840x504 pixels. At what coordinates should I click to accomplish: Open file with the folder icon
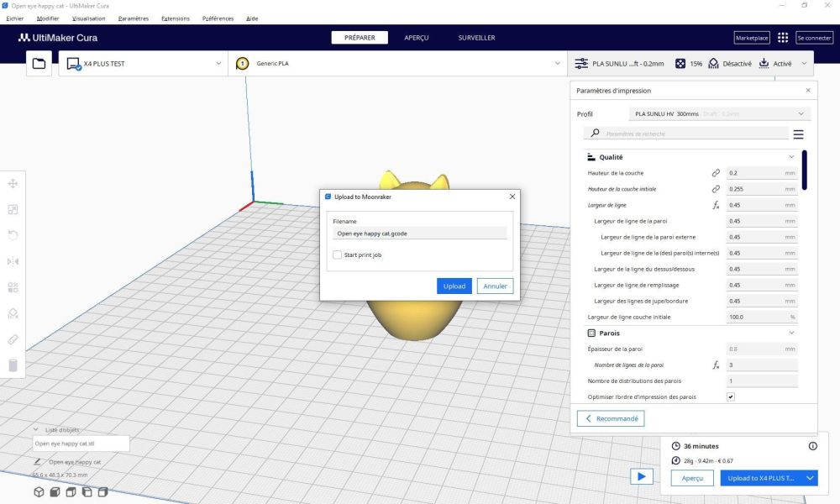pos(39,64)
